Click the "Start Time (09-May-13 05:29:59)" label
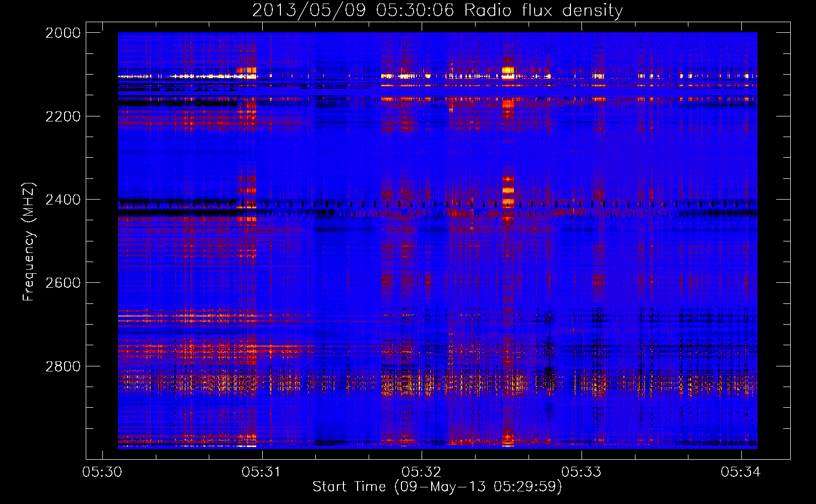816x504 pixels. click(x=437, y=487)
